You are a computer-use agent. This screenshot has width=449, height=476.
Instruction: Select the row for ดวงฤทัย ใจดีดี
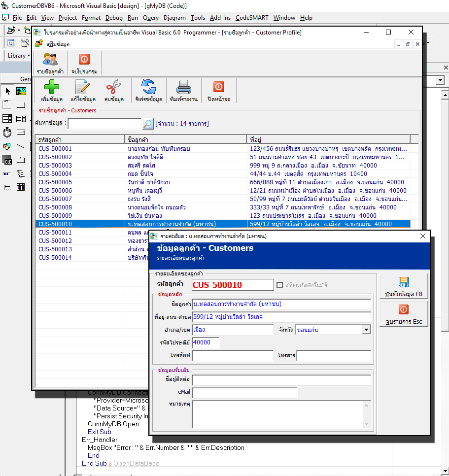point(223,157)
